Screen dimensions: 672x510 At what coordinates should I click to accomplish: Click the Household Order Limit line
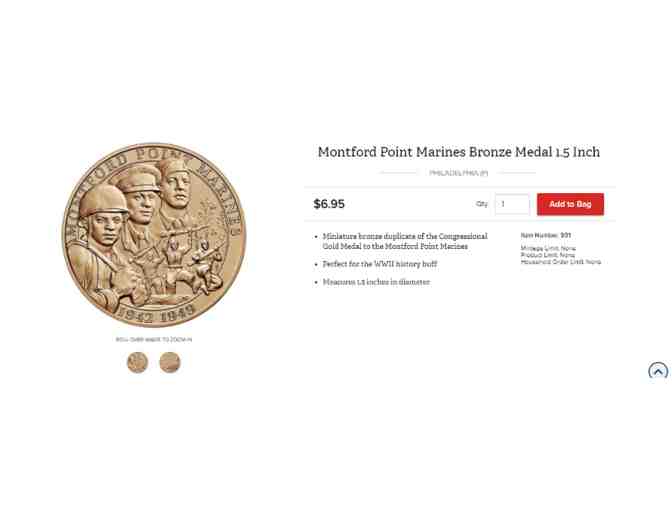click(561, 262)
